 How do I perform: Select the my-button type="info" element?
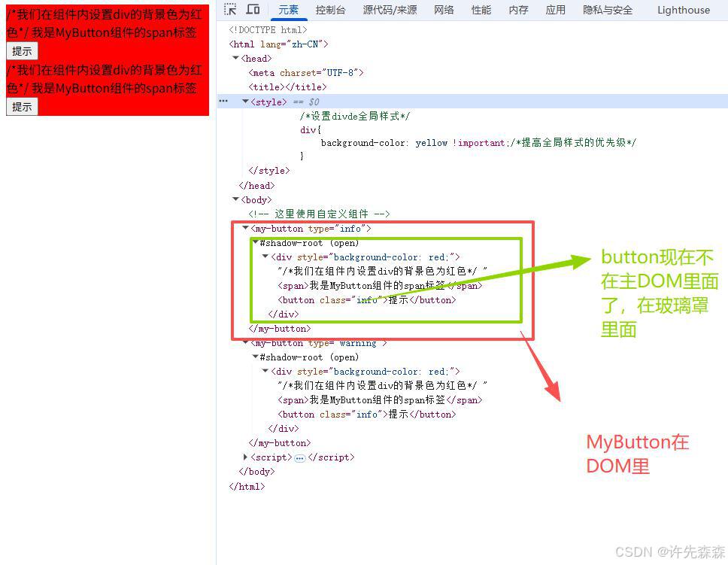coord(311,229)
